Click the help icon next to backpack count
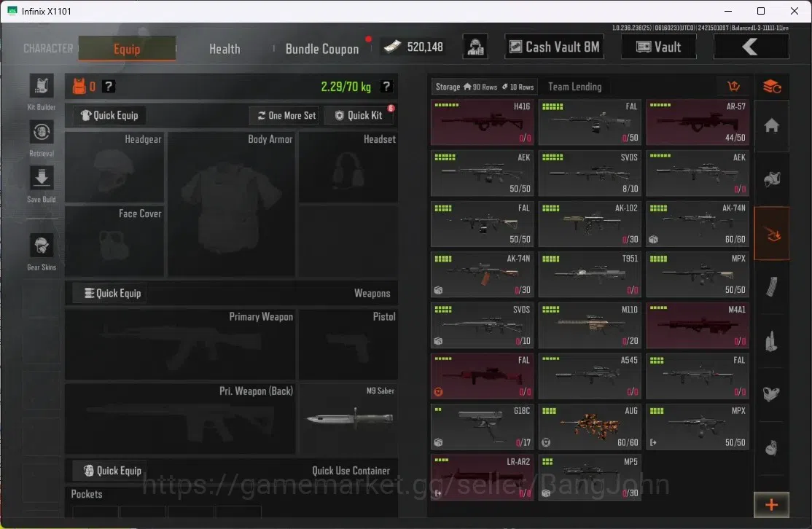 click(108, 87)
